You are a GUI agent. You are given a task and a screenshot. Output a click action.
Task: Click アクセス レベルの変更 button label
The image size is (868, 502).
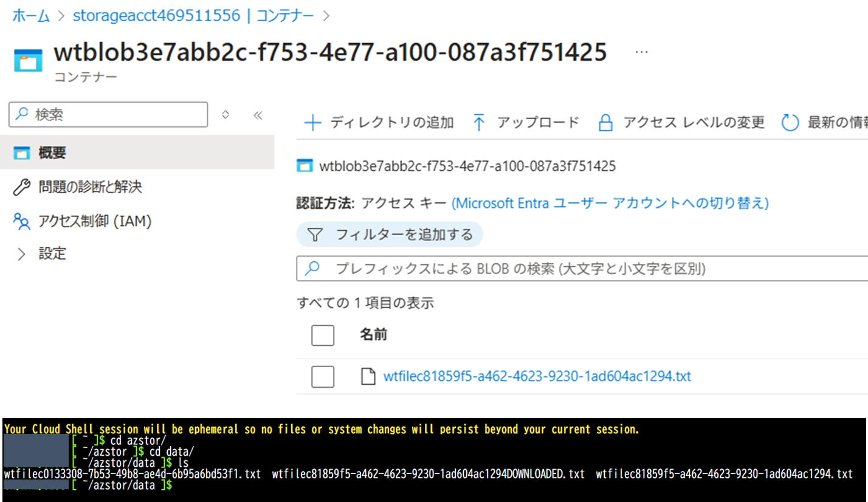(694, 123)
